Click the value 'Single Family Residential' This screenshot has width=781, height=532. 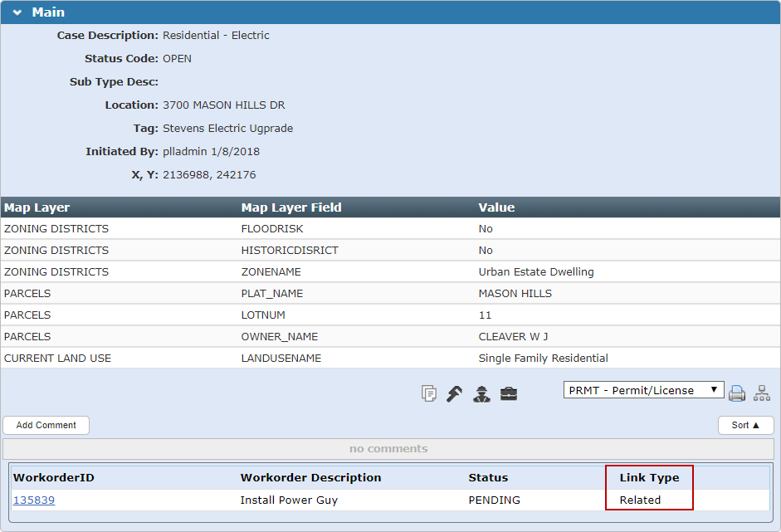tap(544, 359)
